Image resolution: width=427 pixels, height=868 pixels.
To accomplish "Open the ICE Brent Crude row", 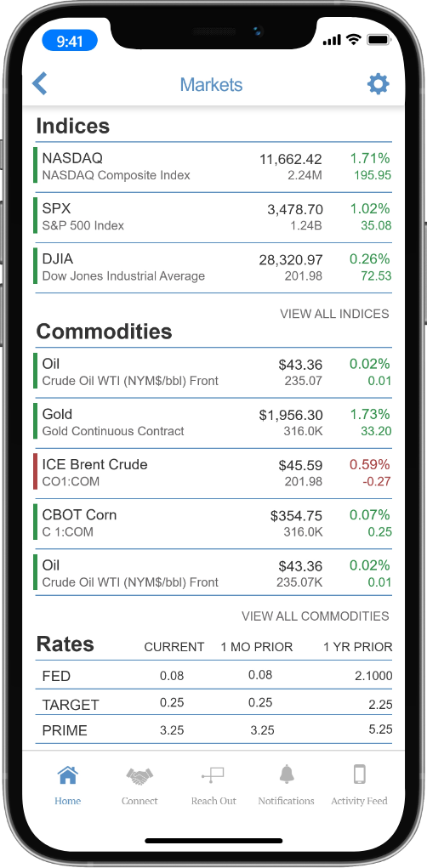I will coord(213,474).
